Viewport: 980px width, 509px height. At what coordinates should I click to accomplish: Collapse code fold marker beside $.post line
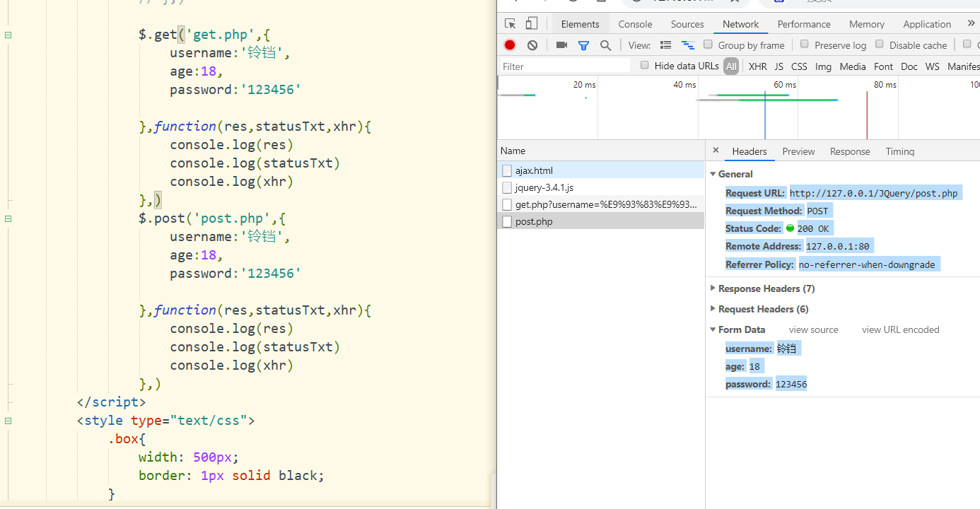point(8,218)
